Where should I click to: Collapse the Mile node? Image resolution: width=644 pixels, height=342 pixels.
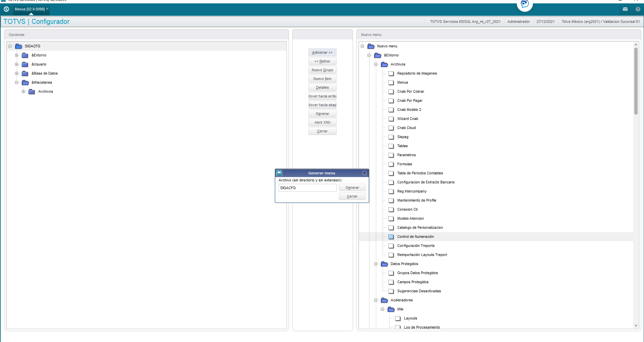tap(383, 309)
